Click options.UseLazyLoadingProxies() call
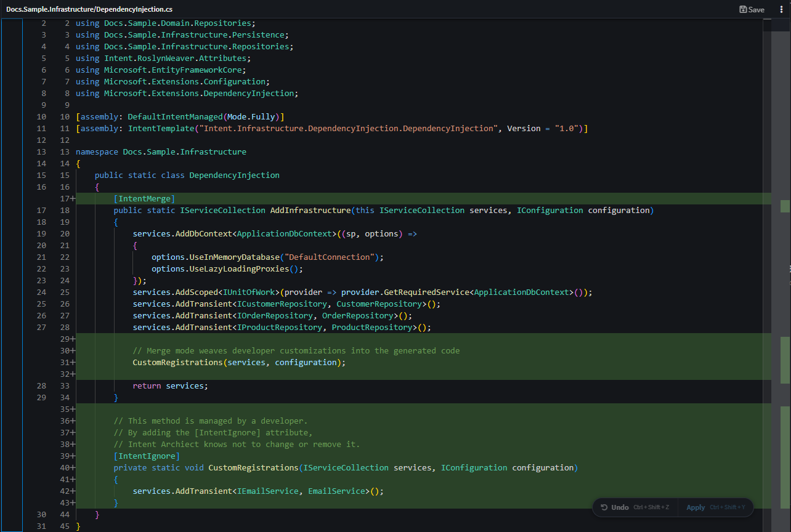 pos(227,268)
